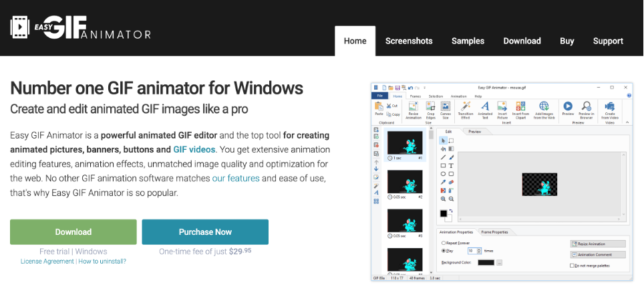Screen dimensions: 644x293
Task: Select the Repeat Forever radio button
Action: coord(444,243)
